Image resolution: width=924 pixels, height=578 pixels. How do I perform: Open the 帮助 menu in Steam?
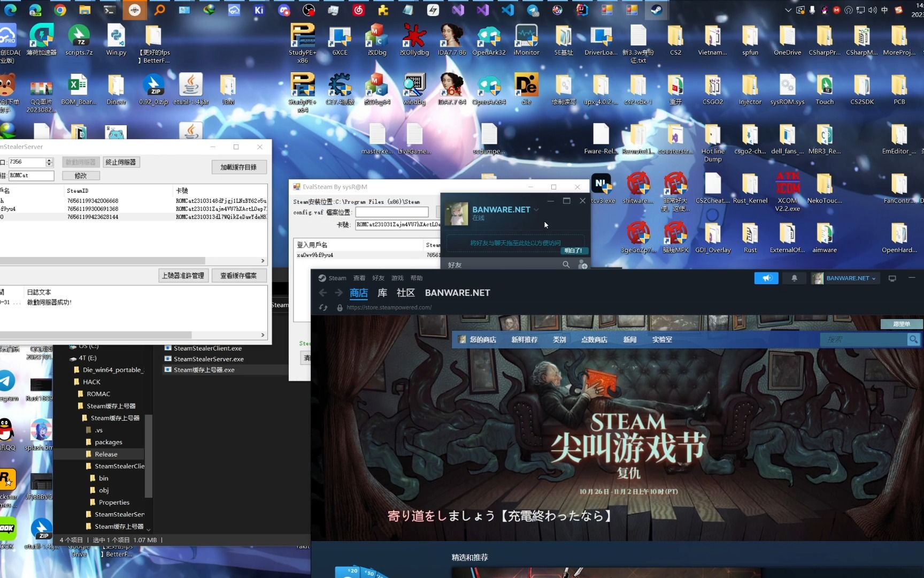tap(417, 278)
